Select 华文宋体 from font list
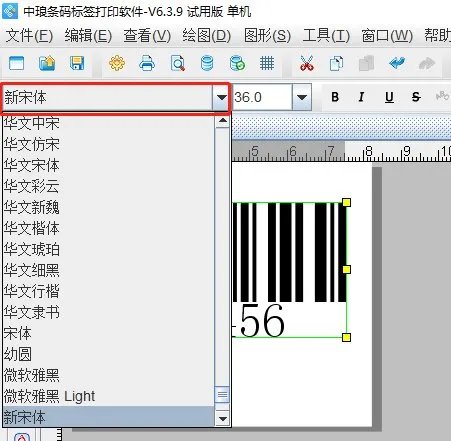 (108, 165)
